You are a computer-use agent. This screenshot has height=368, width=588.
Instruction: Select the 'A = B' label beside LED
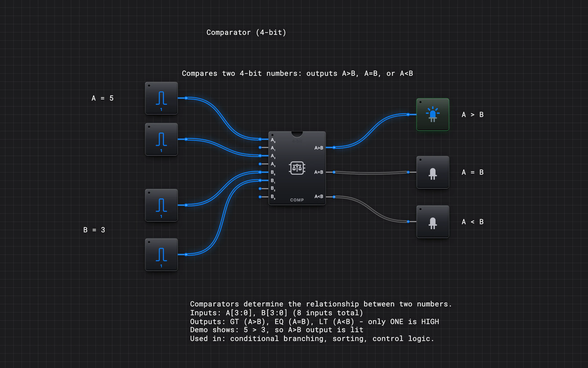[x=473, y=172]
